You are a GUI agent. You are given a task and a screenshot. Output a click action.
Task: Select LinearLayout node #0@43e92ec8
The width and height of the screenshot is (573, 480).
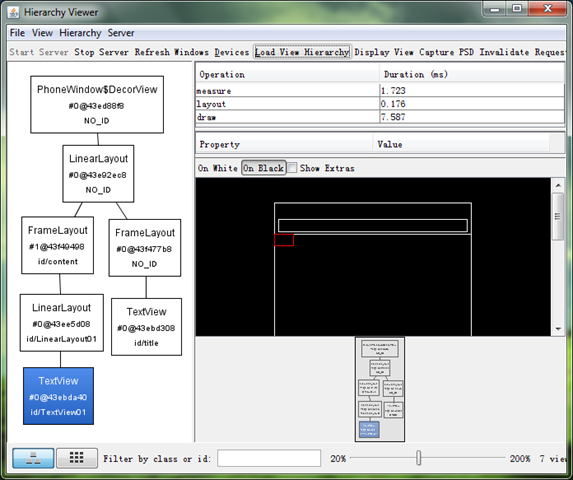pos(98,174)
